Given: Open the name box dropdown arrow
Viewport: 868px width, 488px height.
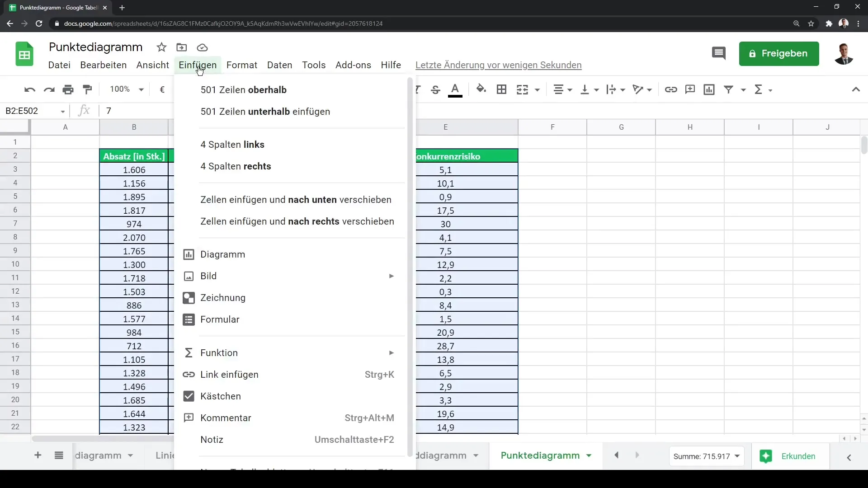Looking at the screenshot, I should 63,111.
